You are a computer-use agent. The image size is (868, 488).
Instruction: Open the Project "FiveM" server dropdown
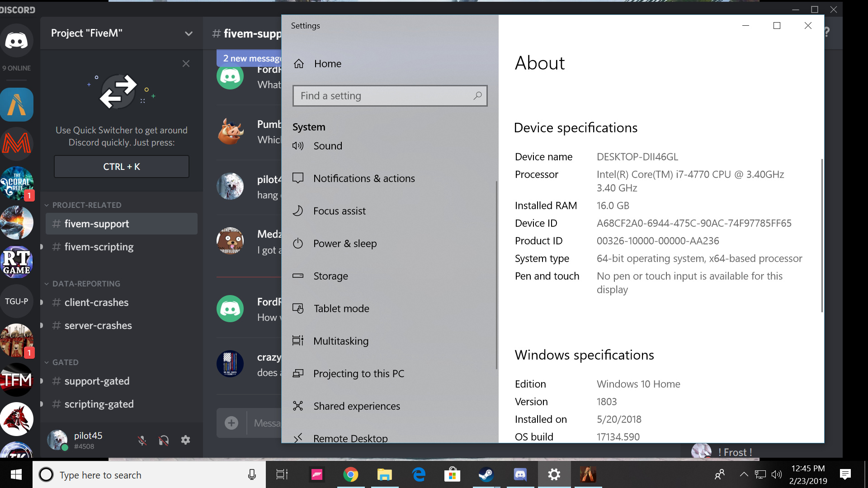point(189,33)
